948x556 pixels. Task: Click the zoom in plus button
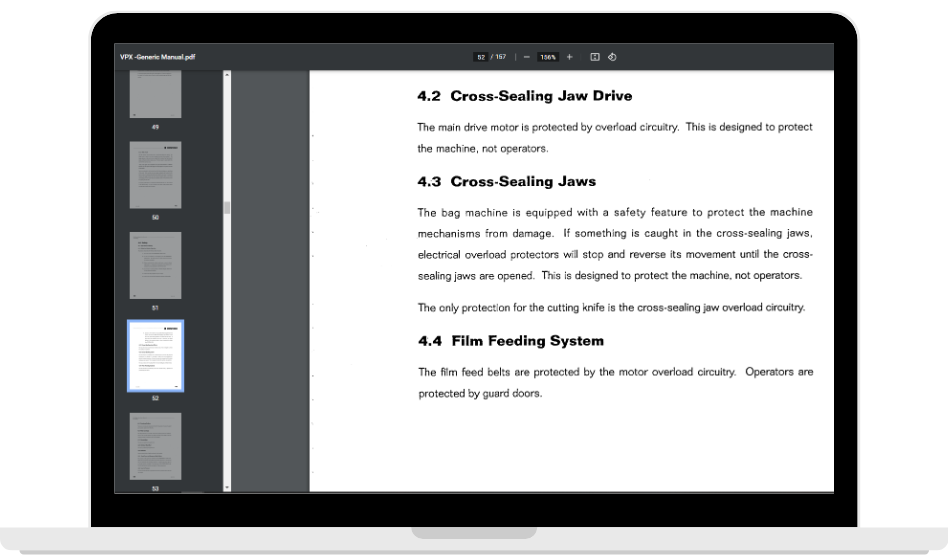tap(570, 57)
